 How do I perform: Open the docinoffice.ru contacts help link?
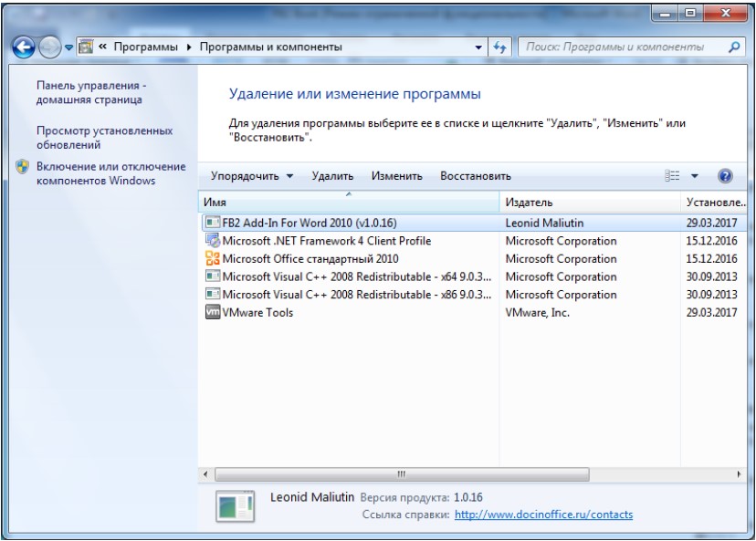coord(543,515)
